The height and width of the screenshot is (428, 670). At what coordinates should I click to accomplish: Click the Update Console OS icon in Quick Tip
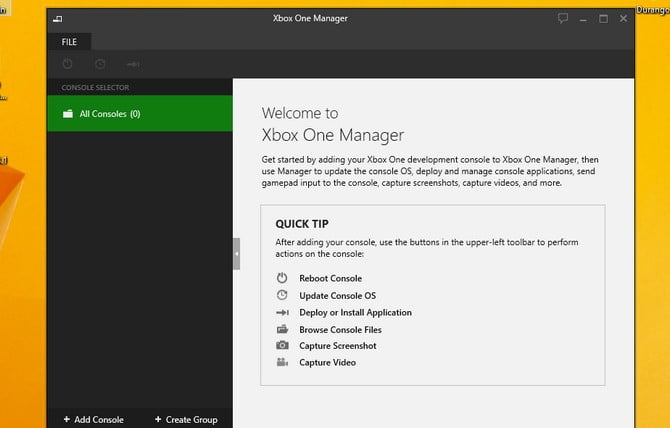(x=282, y=295)
